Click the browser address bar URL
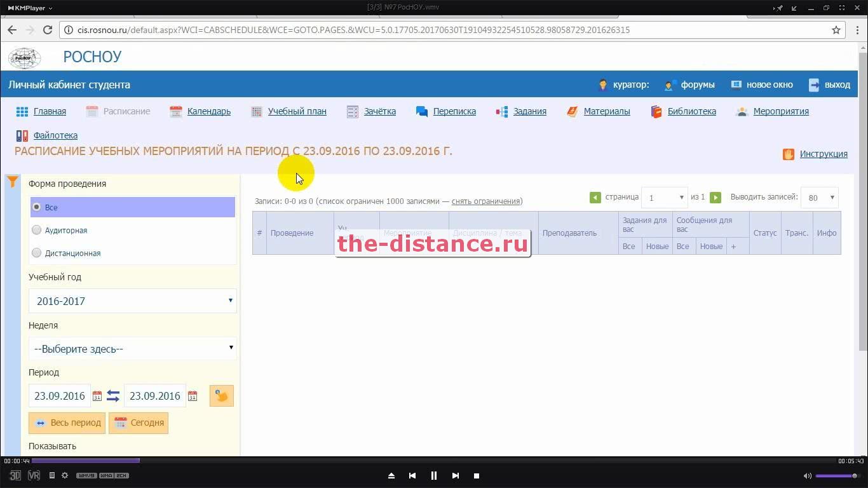The width and height of the screenshot is (868, 488). (x=354, y=30)
